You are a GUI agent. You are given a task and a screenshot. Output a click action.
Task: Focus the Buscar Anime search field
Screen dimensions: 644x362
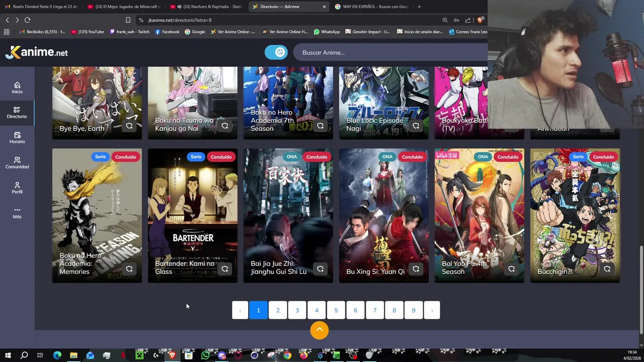(x=390, y=52)
